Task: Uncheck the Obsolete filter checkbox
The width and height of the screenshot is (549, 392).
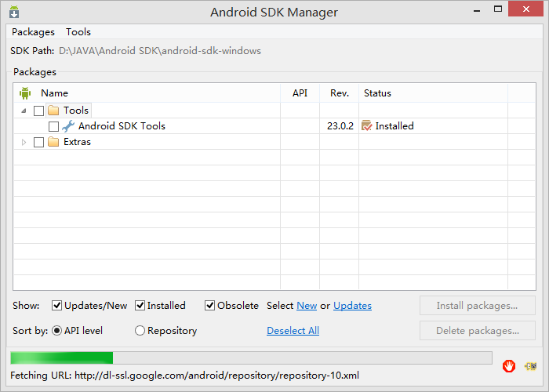Action: pos(209,306)
